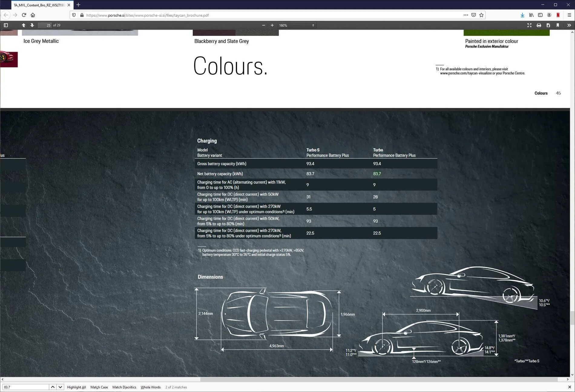The width and height of the screenshot is (575, 392).
Task: Click the green exterior colour swatch
Action: click(506, 33)
